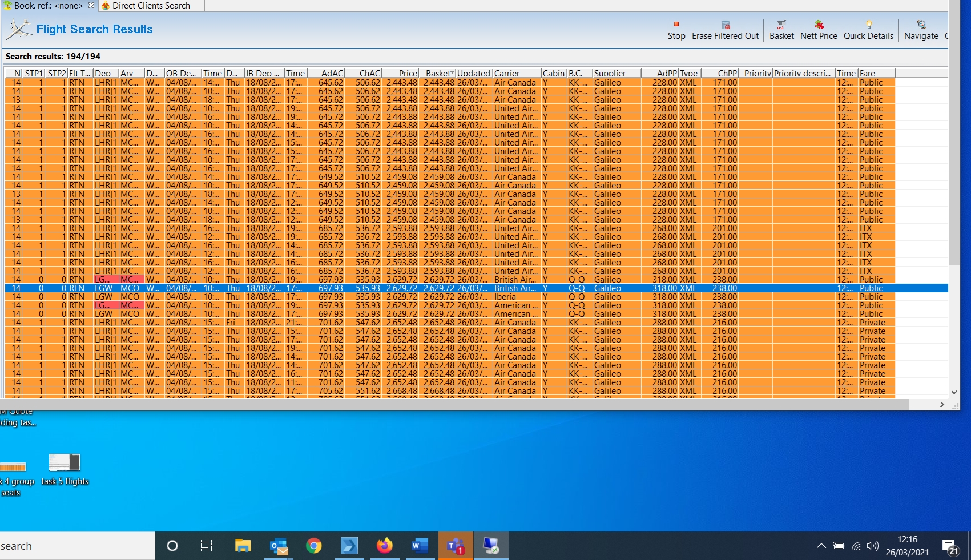This screenshot has height=560, width=971.
Task: Sort by the Supplier column header
Action: tap(617, 73)
